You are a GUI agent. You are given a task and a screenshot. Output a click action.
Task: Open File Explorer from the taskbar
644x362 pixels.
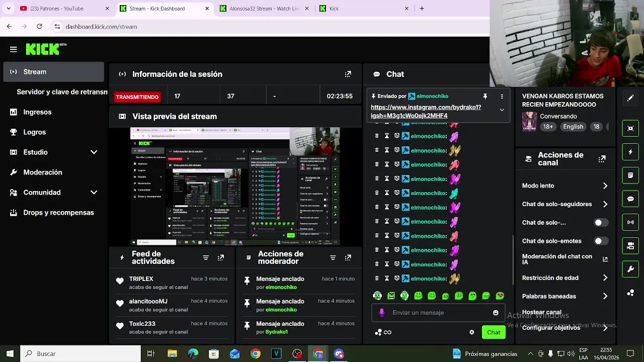pyautogui.click(x=172, y=354)
